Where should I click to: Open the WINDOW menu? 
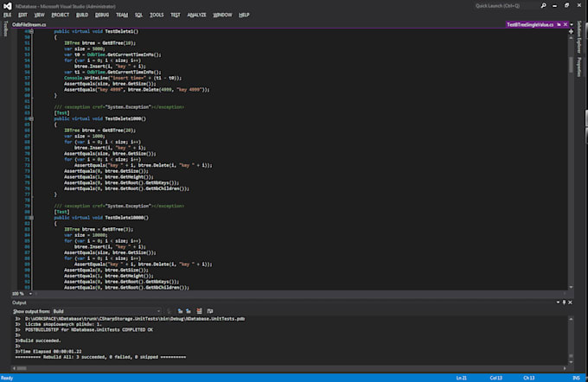223,15
